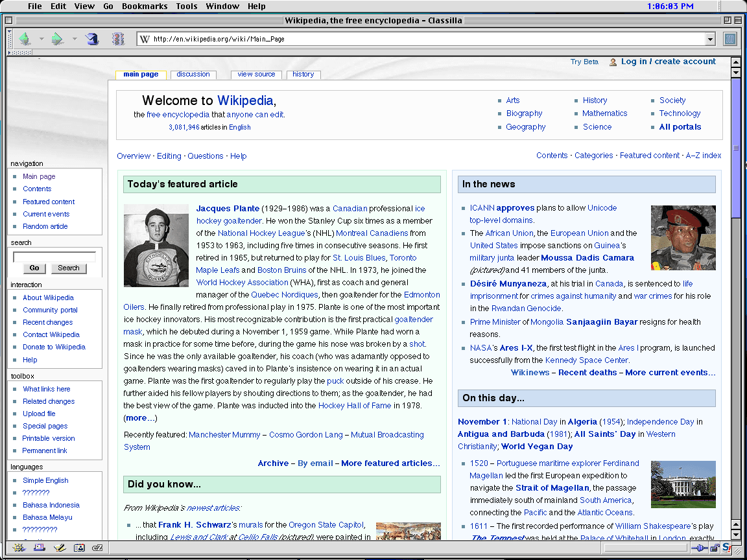Open the Bookmarks menu

(145, 6)
